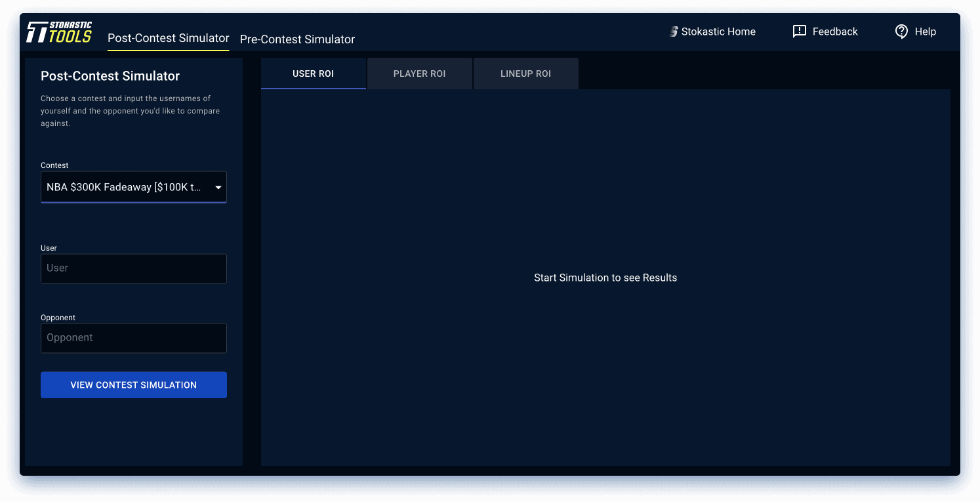
Task: Focus the Opponent input field
Action: click(134, 338)
